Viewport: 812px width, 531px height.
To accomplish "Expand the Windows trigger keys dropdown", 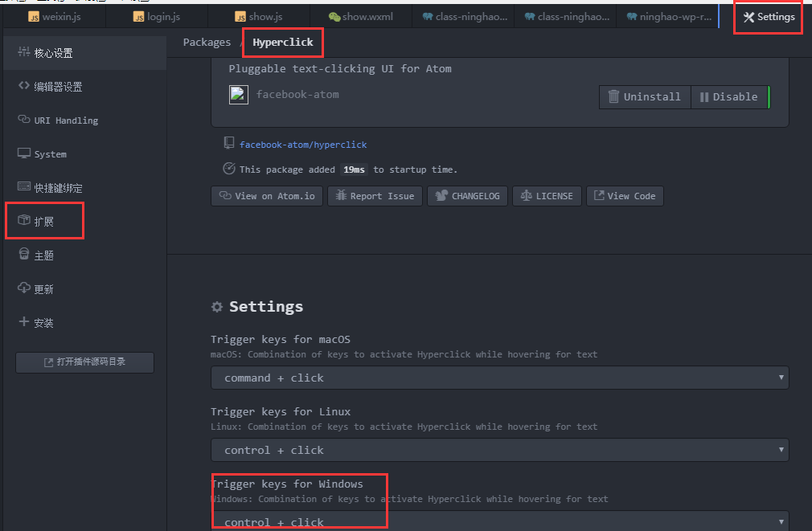I will coord(499,521).
